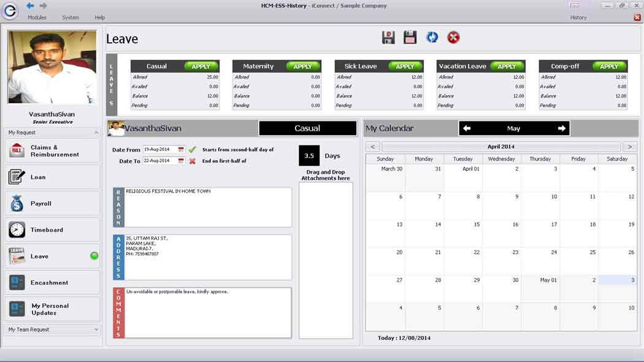This screenshot has width=644, height=362.
Task: Click the red cancel icon in Leave toolbar
Action: (x=453, y=38)
